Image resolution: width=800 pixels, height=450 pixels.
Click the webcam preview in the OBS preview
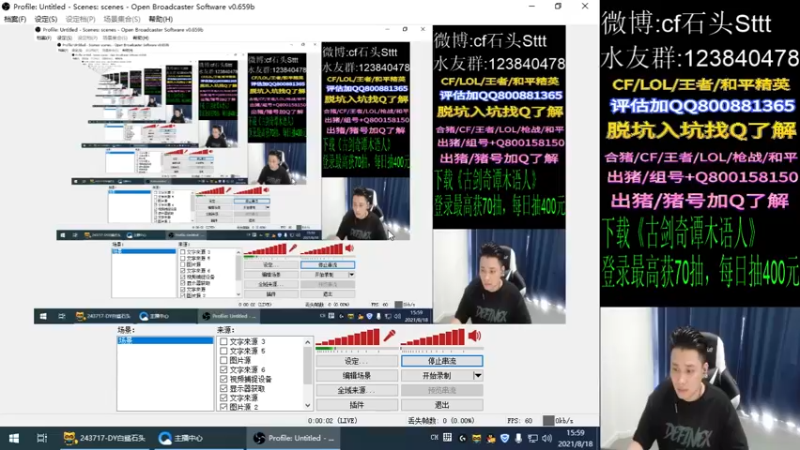tap(499, 276)
